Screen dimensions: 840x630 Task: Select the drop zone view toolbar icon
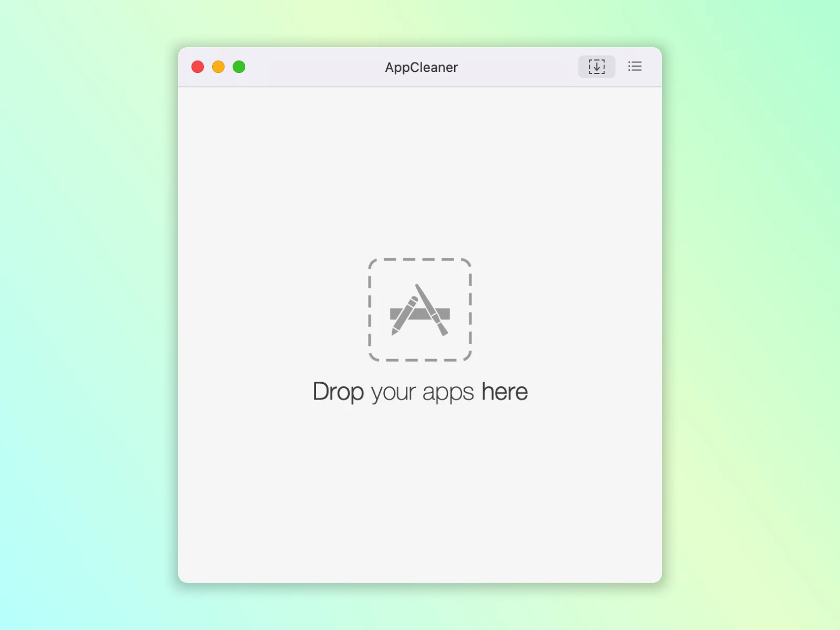coord(596,67)
